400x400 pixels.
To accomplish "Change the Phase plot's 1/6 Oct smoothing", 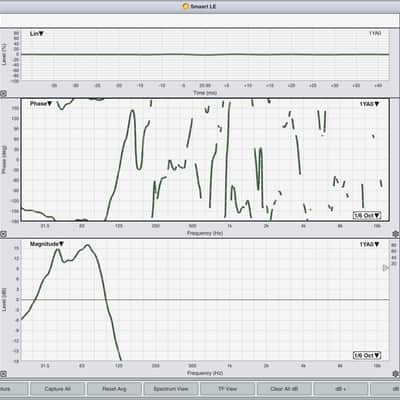I will 367,215.
